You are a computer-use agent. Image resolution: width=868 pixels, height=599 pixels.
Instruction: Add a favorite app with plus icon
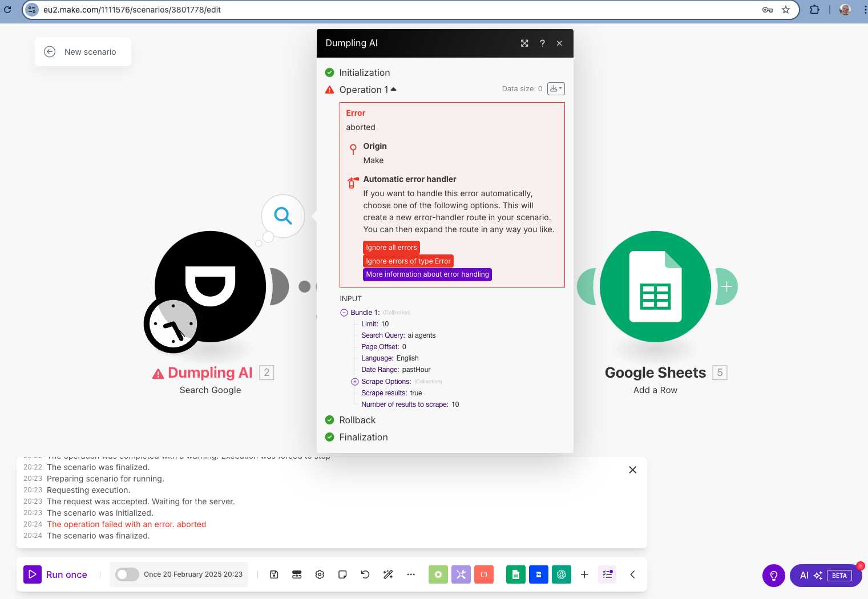[x=584, y=574]
